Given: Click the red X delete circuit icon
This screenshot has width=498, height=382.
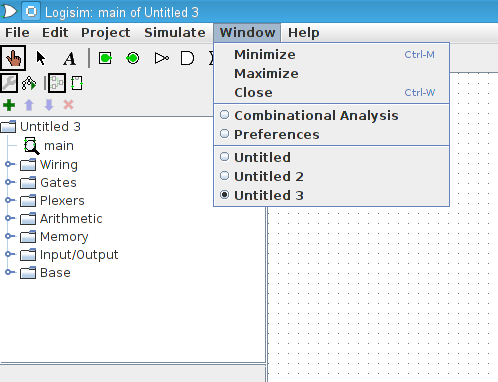Looking at the screenshot, I should [x=68, y=105].
